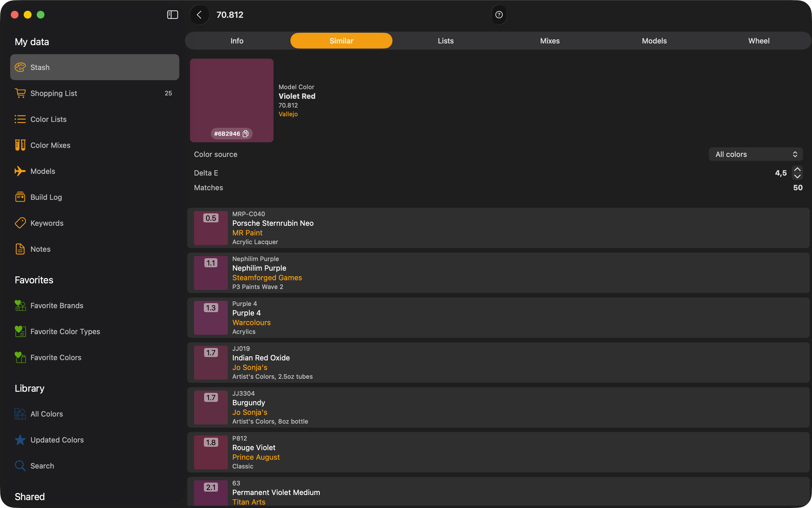Click the Shopping List cart icon

coord(20,93)
